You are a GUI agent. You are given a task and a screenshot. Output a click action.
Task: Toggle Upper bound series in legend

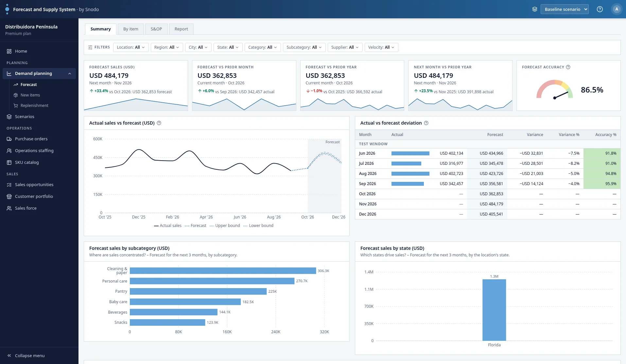coord(225,226)
